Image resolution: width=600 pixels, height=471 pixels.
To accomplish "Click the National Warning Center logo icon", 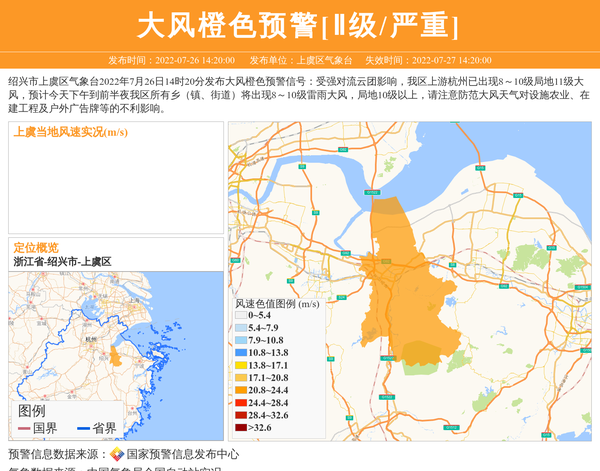I will [x=117, y=455].
